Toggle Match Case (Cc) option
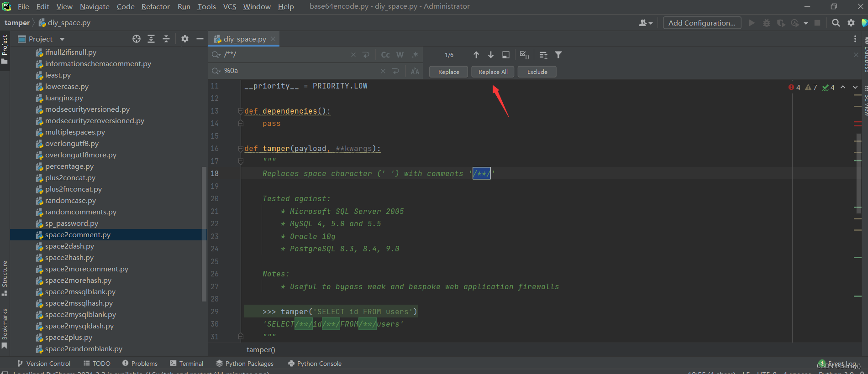This screenshot has width=868, height=374. 385,55
